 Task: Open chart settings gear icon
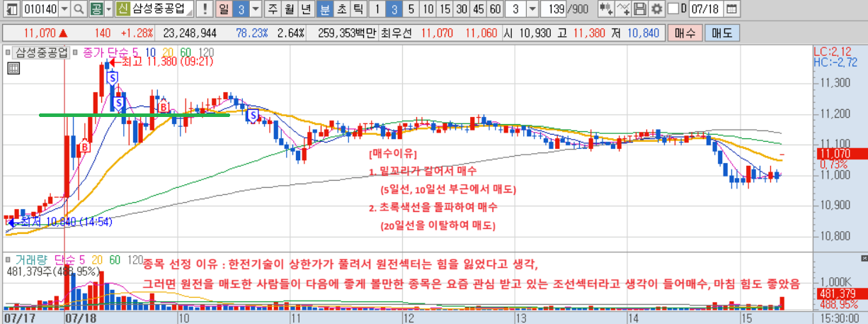tap(656, 9)
